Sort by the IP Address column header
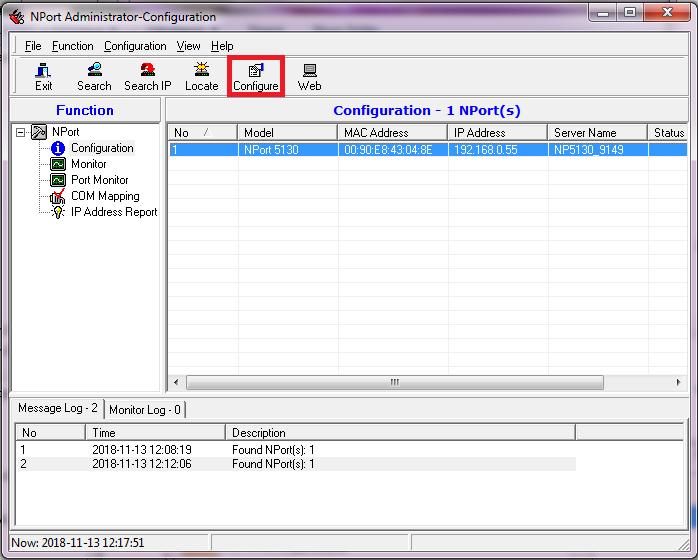Viewport: 698px width, 560px height. click(498, 133)
